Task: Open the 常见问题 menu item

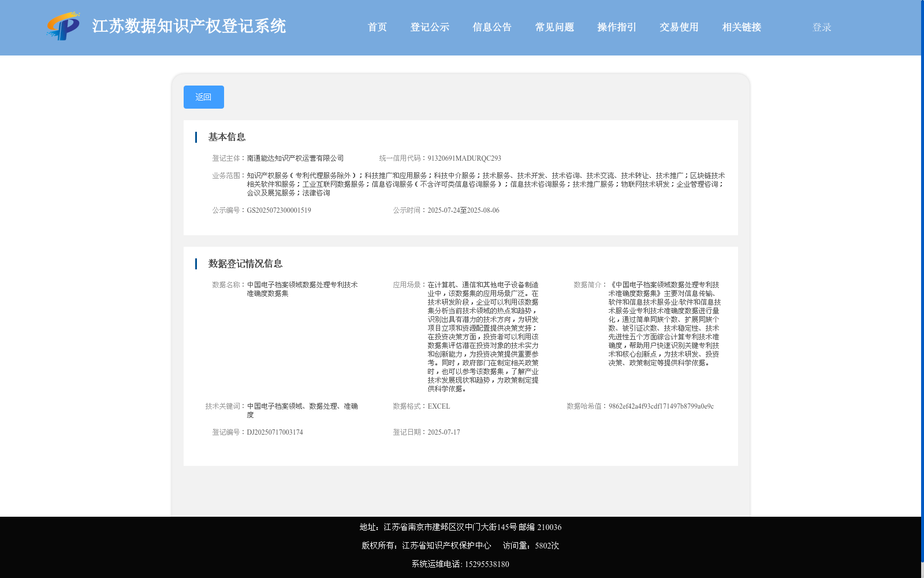Action: coord(554,27)
